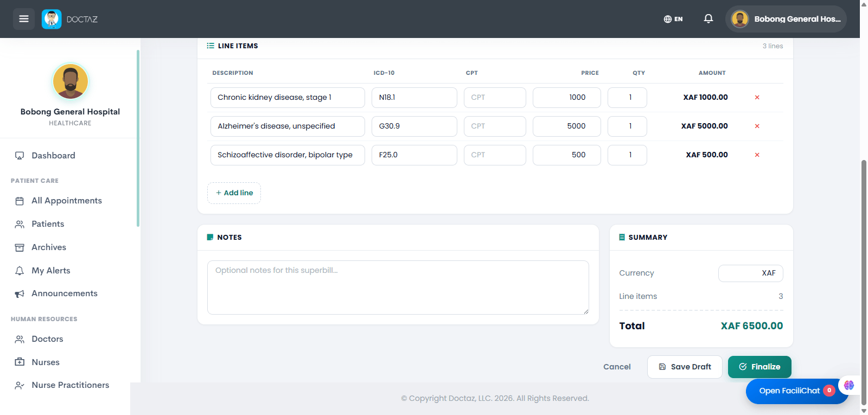Screen dimensions: 868x415
Task: Click the Archives box icon
Action: tap(20, 247)
